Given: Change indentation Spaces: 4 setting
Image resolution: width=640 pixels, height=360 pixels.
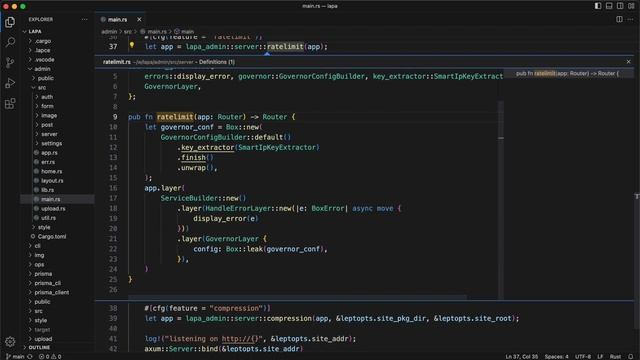Looking at the screenshot, I should (556, 356).
